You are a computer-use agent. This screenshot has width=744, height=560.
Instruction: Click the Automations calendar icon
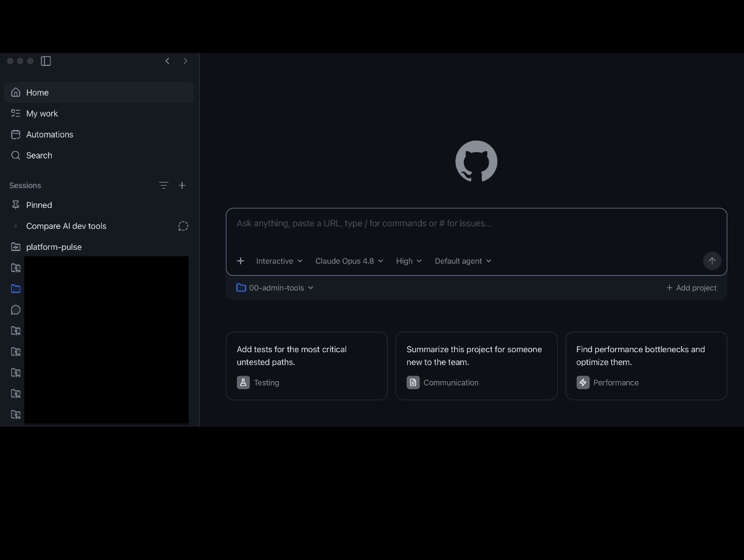(x=16, y=134)
